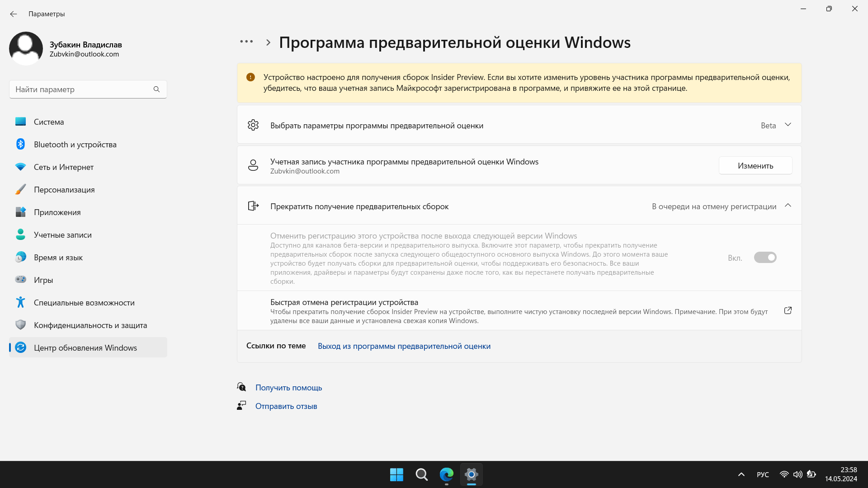Click Отправить отзыв link

pyautogui.click(x=286, y=406)
